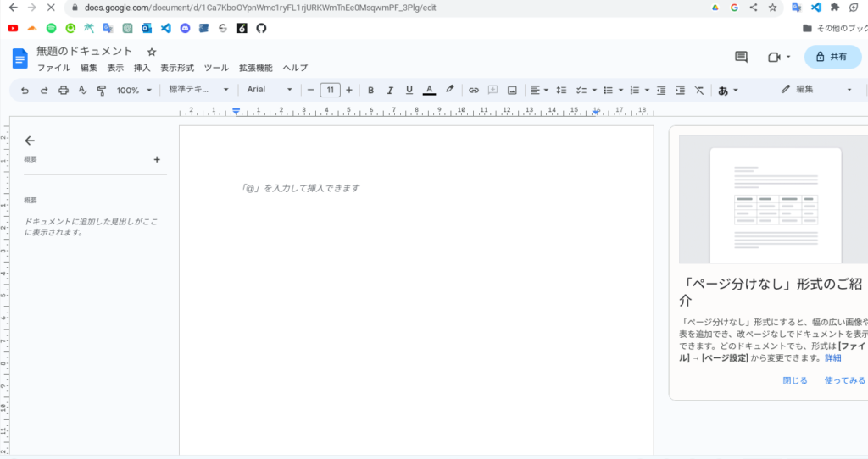Toggle bold formatting

[370, 90]
